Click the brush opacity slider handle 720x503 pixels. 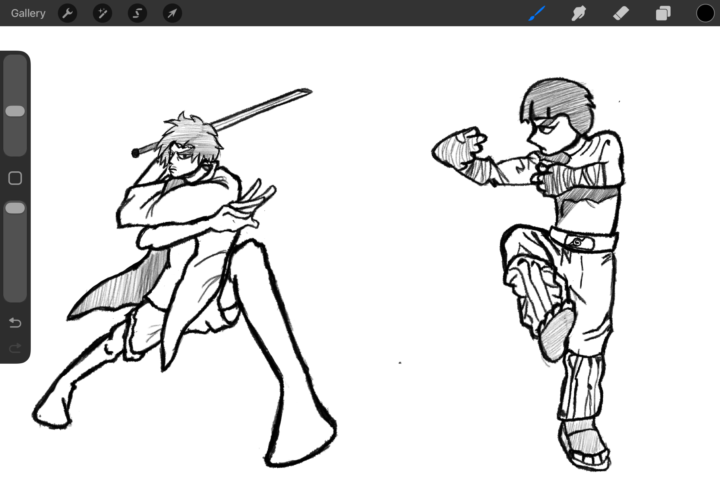(15, 208)
